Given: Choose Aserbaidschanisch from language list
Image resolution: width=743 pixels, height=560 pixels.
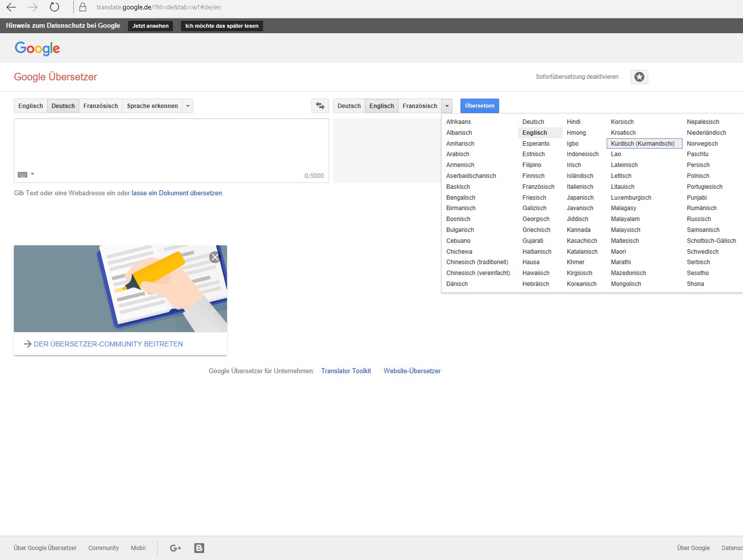Looking at the screenshot, I should pos(471,176).
